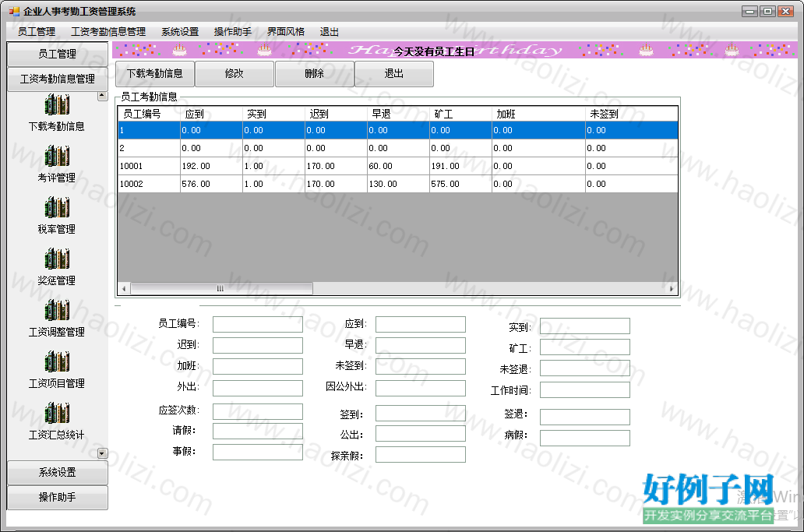The width and height of the screenshot is (804, 532).
Task: Expand the 系统设置 sidebar section
Action: pyautogui.click(x=58, y=472)
